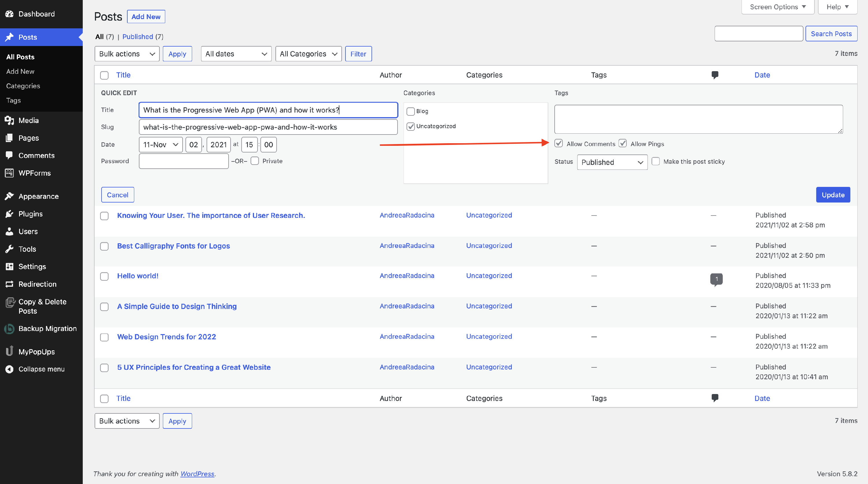Open the Status Published dropdown
Image resolution: width=868 pixels, height=484 pixels.
tap(612, 162)
